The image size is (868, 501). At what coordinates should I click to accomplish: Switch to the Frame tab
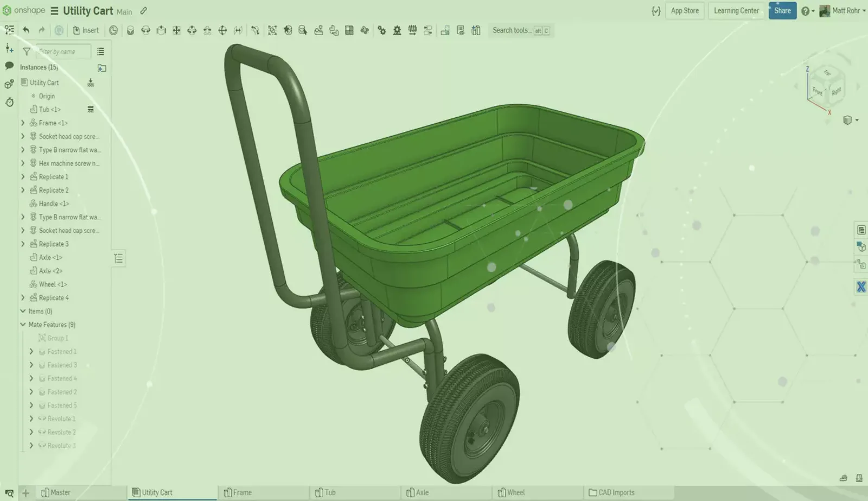(x=242, y=492)
